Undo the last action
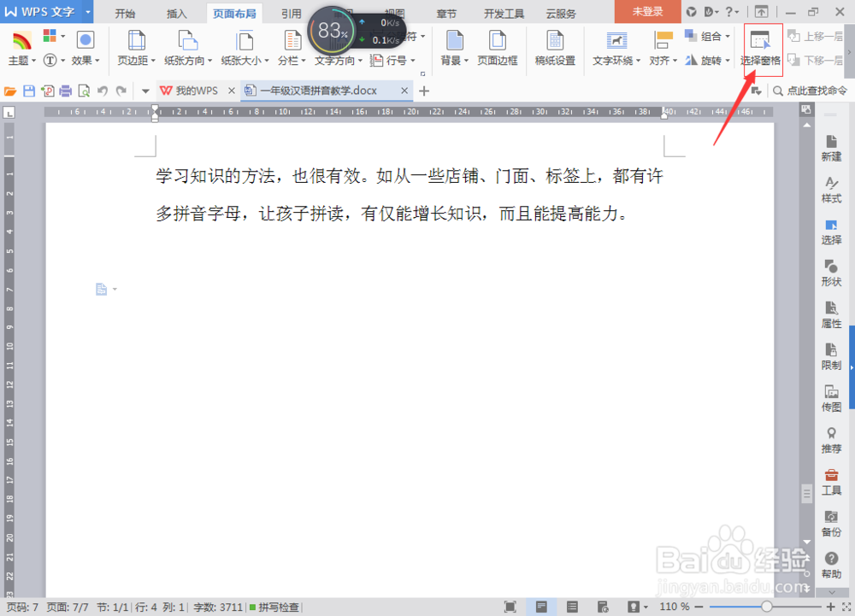Image resolution: width=855 pixels, height=616 pixels. point(103,91)
